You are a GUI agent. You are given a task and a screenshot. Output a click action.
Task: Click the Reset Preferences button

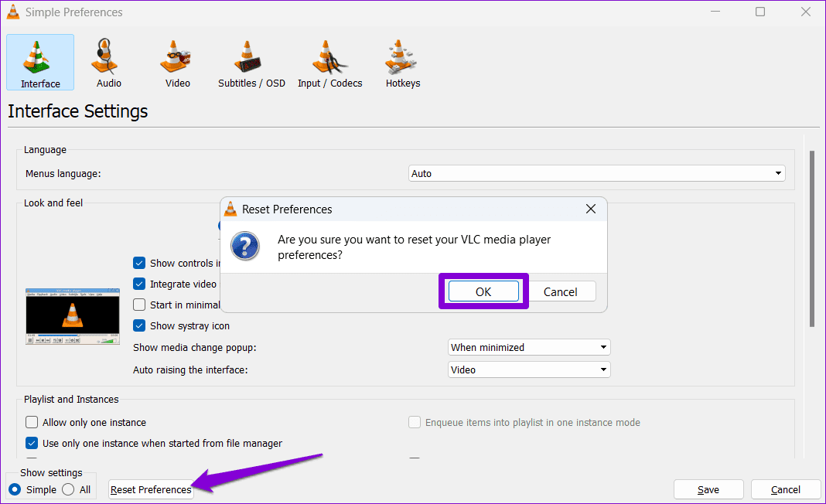pos(150,489)
